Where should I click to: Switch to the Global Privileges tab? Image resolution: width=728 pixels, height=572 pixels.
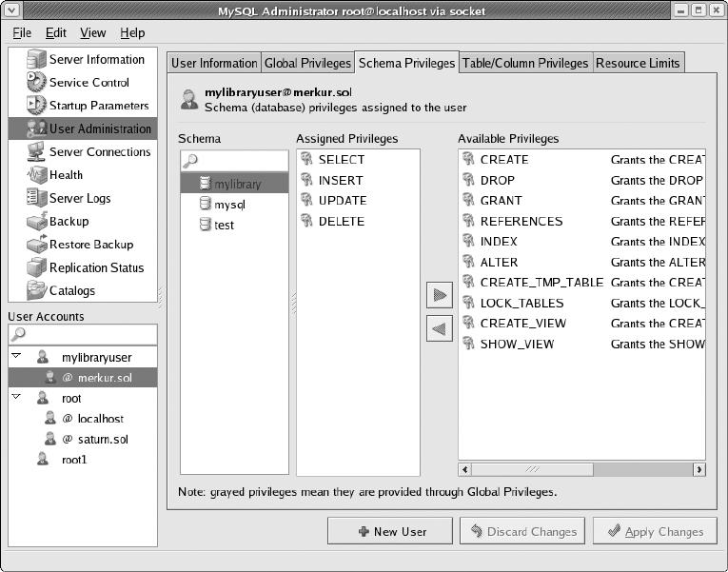(x=307, y=63)
